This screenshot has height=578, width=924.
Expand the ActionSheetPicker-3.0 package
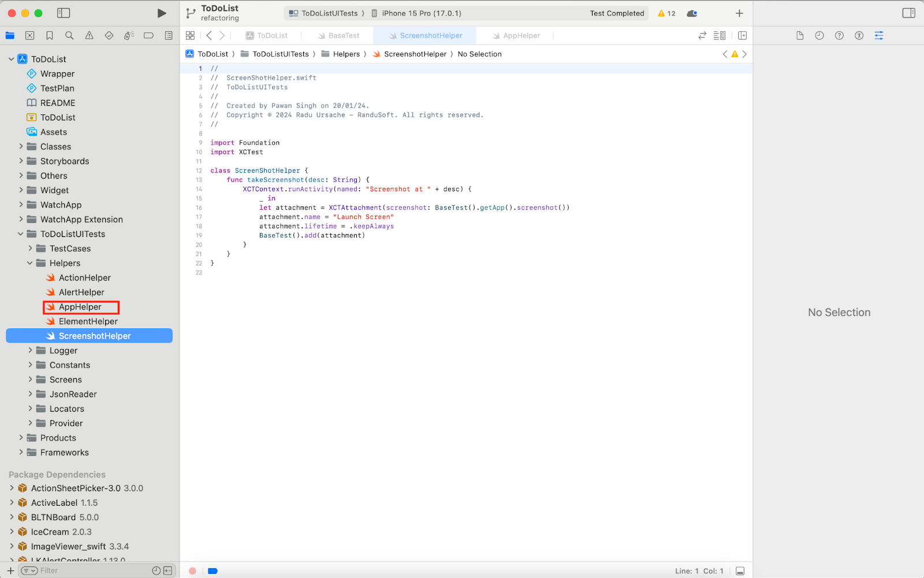[x=12, y=488]
